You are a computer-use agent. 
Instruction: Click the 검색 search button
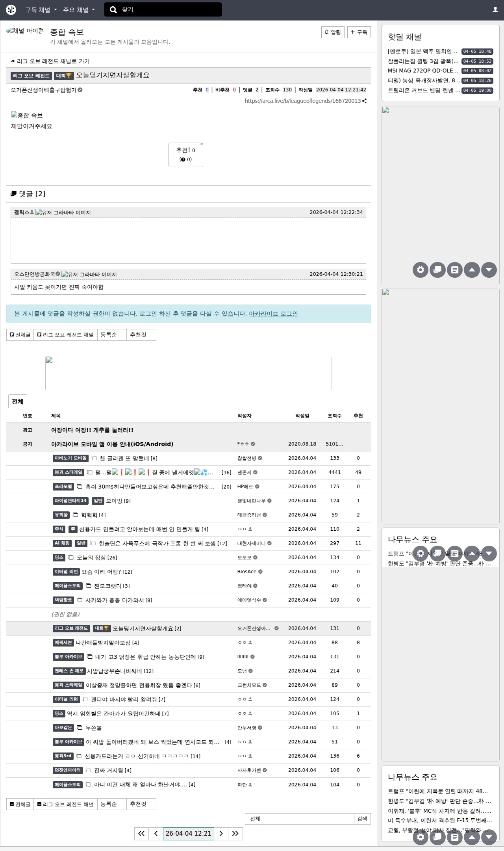(362, 819)
